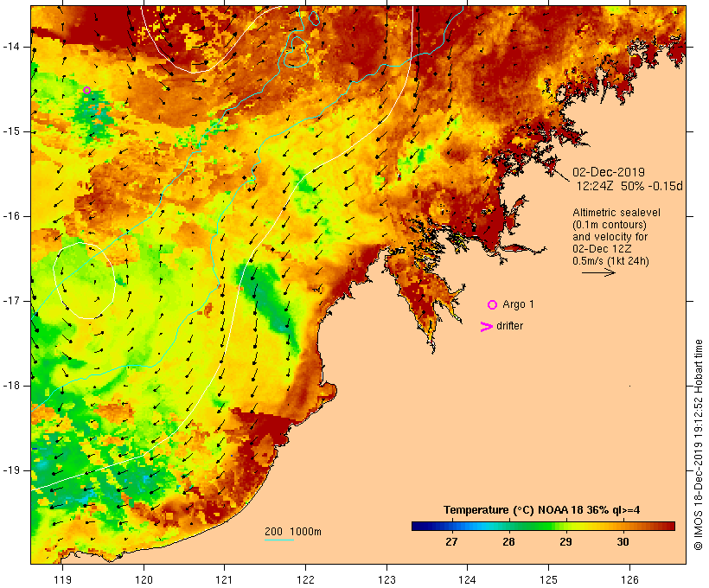Click the temperature colorbar at 30 degrees
This screenshot has height=588, width=709.
[623, 526]
